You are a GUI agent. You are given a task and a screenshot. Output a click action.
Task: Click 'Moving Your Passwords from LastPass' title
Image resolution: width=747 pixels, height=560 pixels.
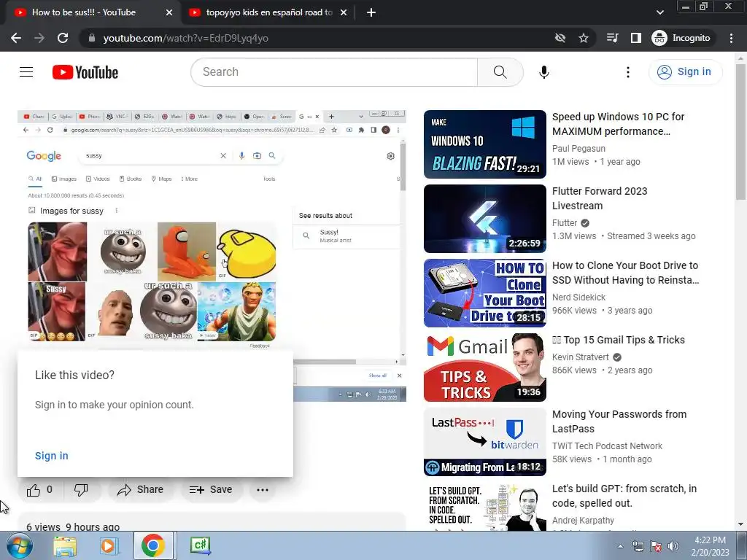[x=619, y=421]
